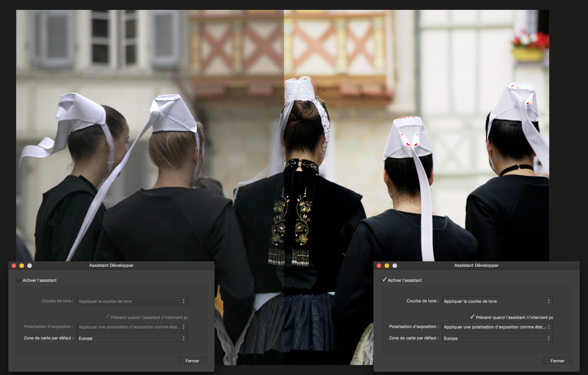Viewport: 588px width, 375px height.
Task: Click 'Courbe de tons :' label in right dialog
Action: (x=423, y=301)
